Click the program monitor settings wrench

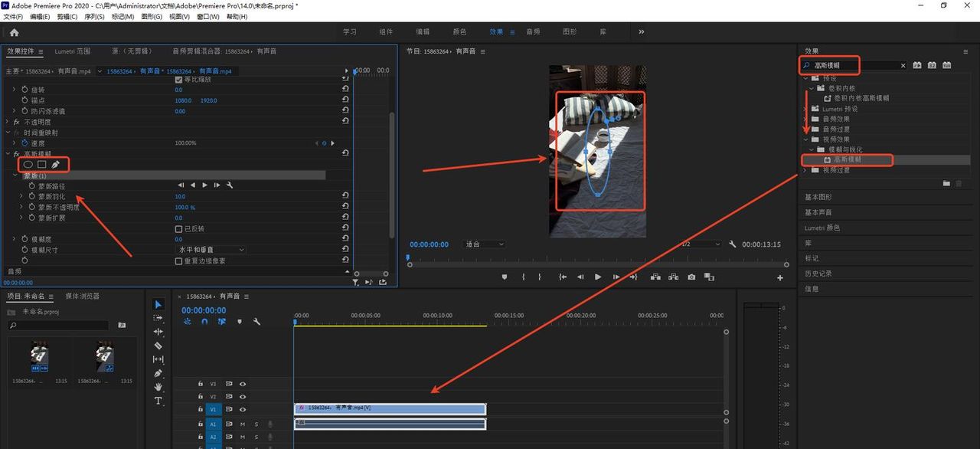[733, 244]
